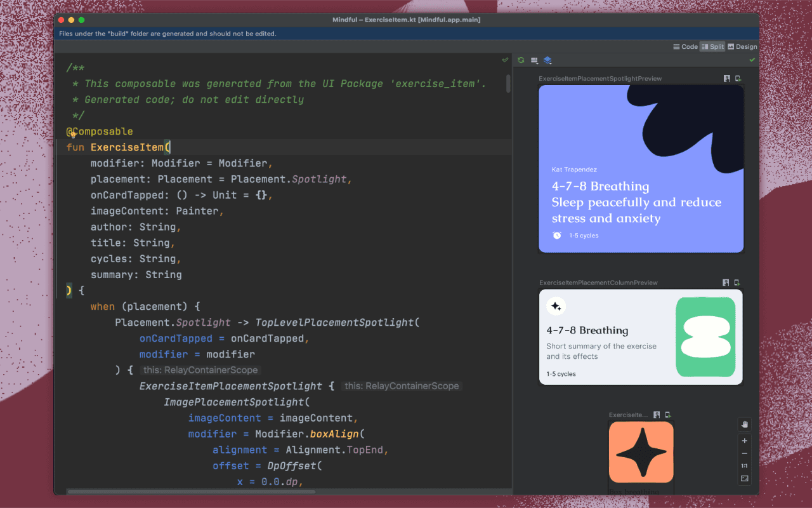Click the Spotlight preview blue card
Image resolution: width=812 pixels, height=508 pixels.
[x=641, y=168]
